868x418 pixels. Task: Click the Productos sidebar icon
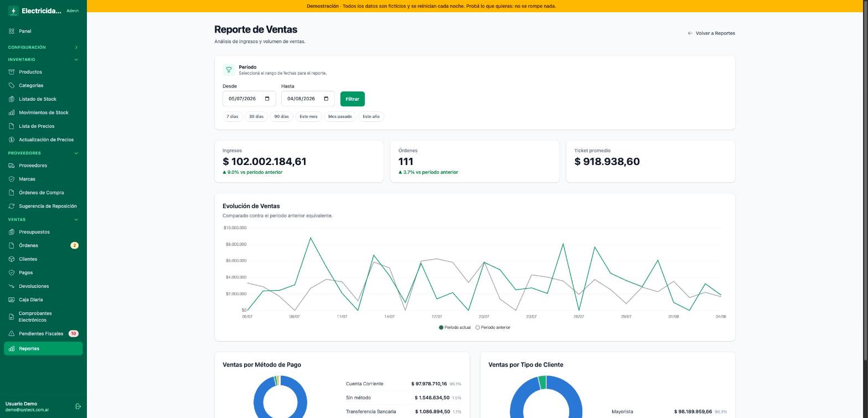[x=11, y=72]
